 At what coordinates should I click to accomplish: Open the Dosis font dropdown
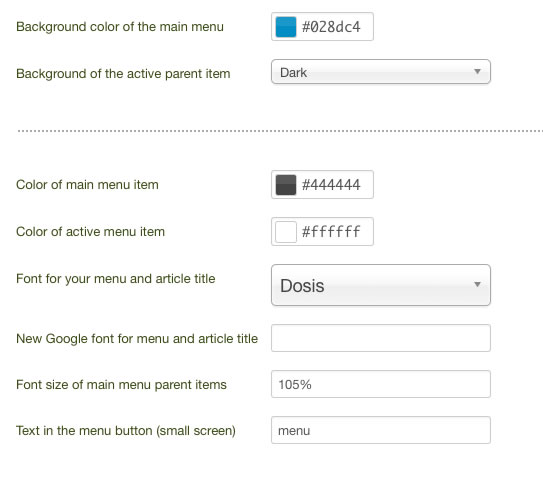click(381, 285)
